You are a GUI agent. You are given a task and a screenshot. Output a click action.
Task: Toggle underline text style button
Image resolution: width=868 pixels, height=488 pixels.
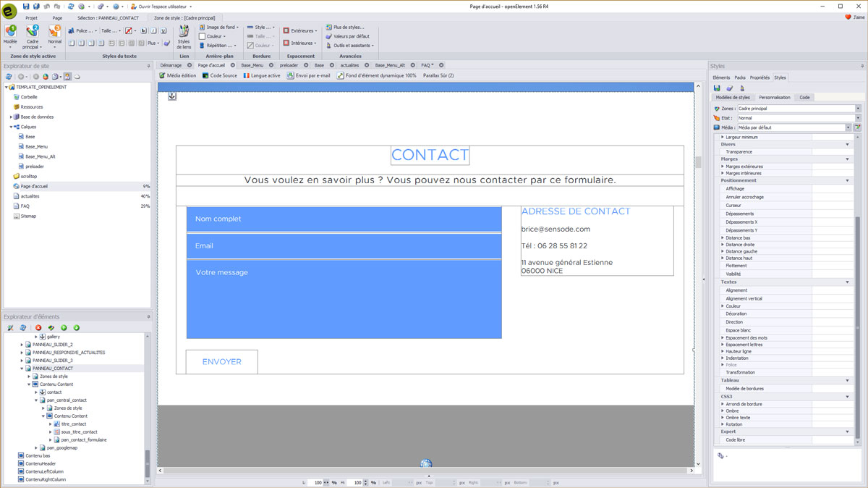point(163,31)
